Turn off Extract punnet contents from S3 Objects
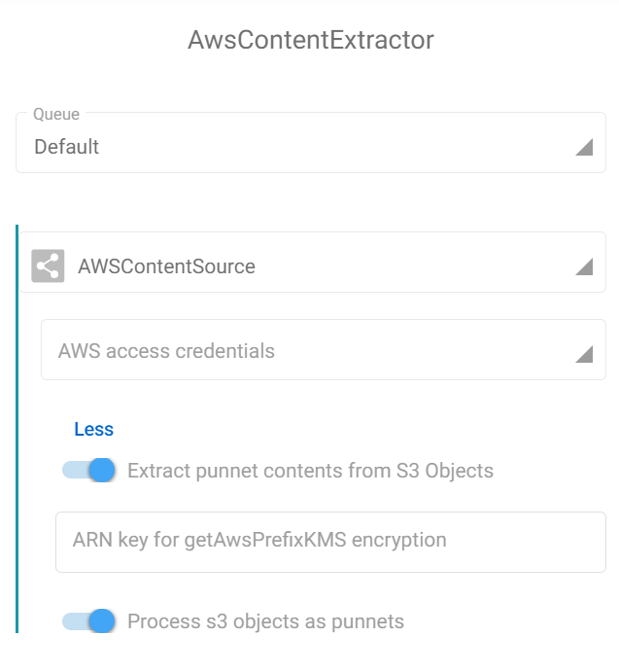 (88, 470)
